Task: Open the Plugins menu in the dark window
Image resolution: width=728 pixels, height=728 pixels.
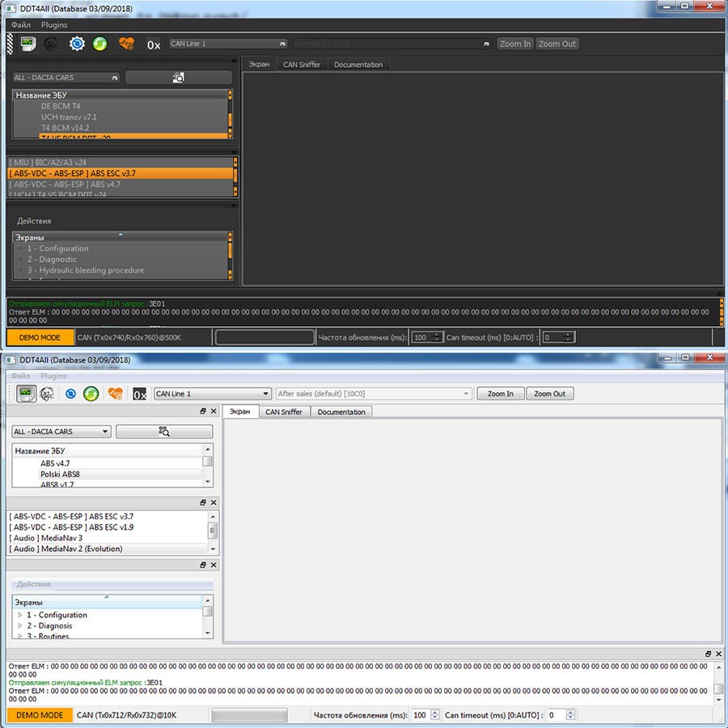Action: 54,24
